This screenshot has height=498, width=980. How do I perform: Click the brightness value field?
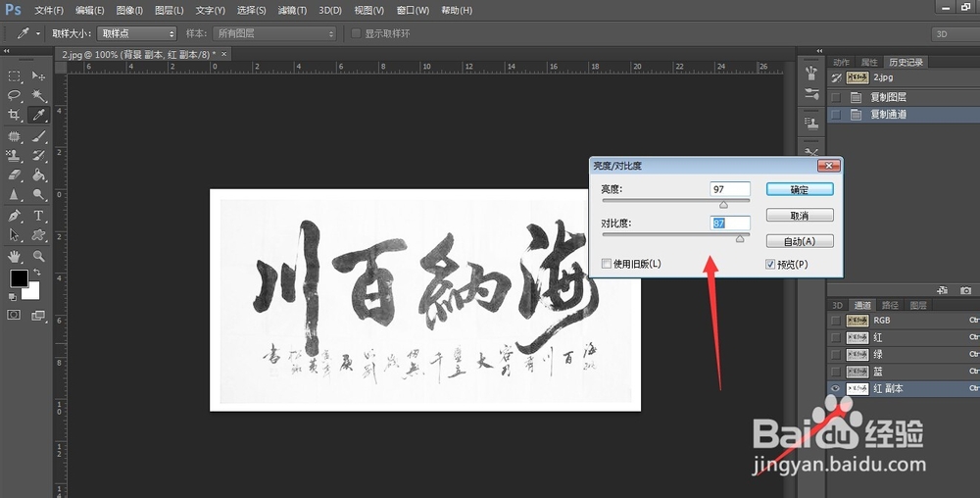click(x=730, y=189)
